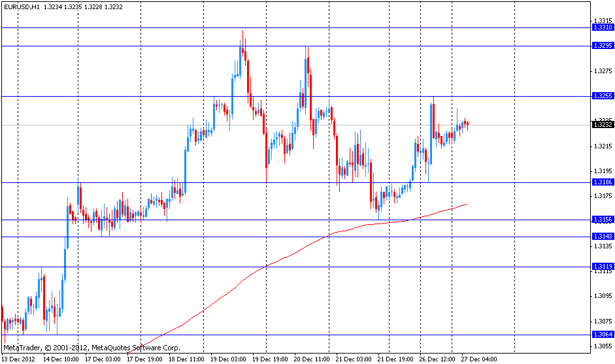This screenshot has width=615, height=364.
Task: Select the 1.3295 blue level price label
Action: tap(603, 46)
